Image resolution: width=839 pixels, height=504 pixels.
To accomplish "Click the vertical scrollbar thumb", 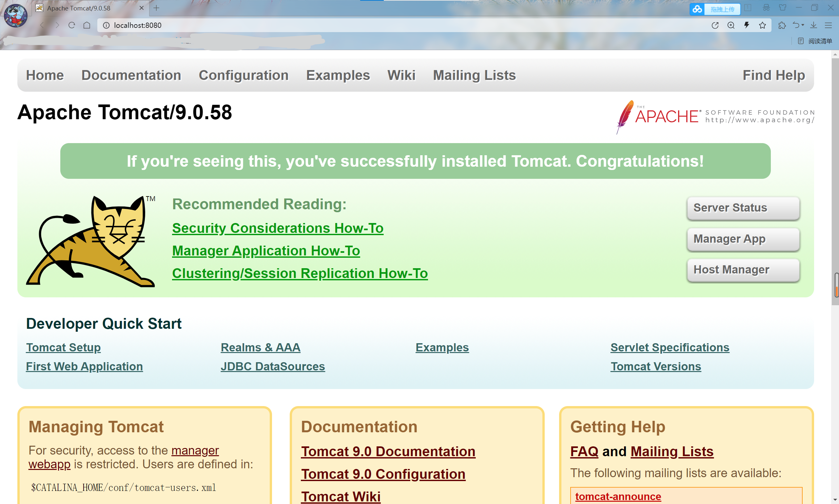I will 835,182.
